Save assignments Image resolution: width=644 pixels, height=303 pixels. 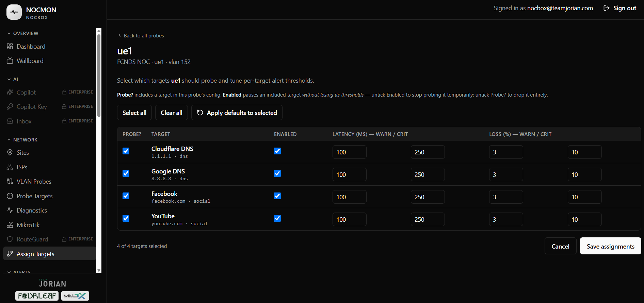tap(611, 246)
